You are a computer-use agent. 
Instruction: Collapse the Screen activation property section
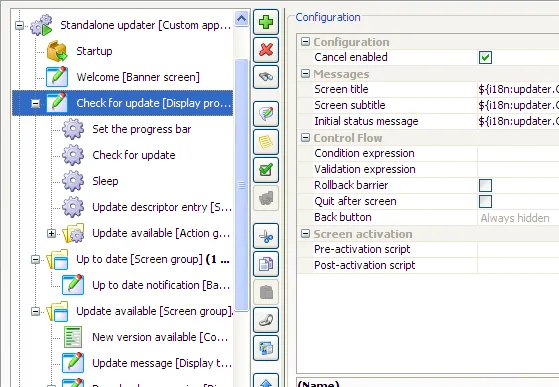tap(305, 234)
